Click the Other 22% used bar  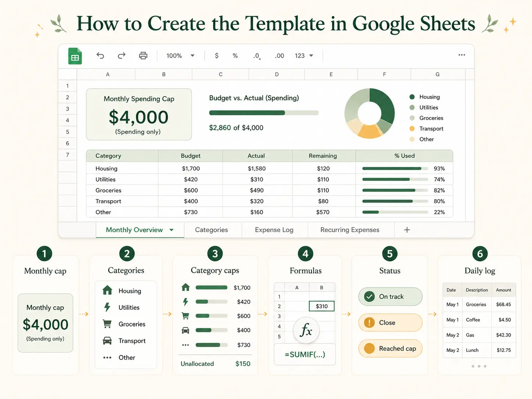coord(395,212)
